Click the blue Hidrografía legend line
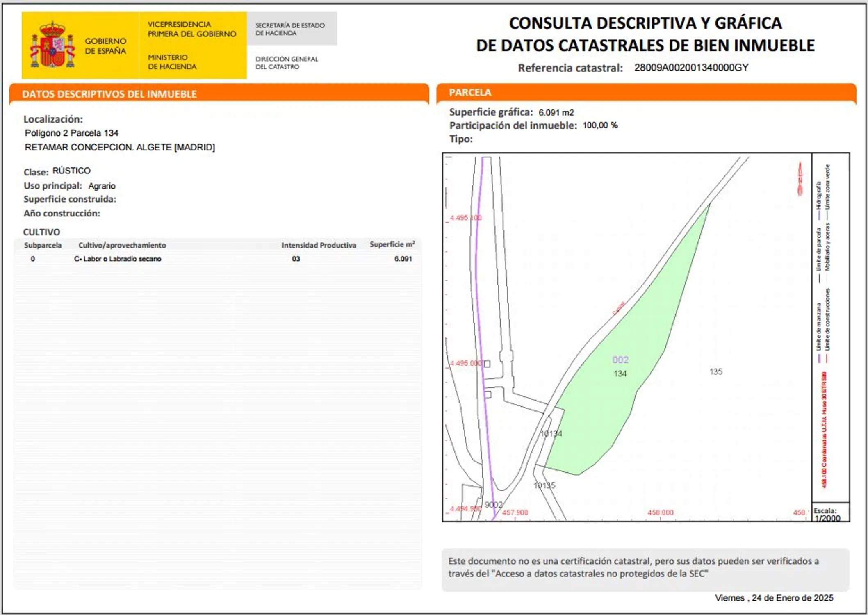 tap(819, 215)
